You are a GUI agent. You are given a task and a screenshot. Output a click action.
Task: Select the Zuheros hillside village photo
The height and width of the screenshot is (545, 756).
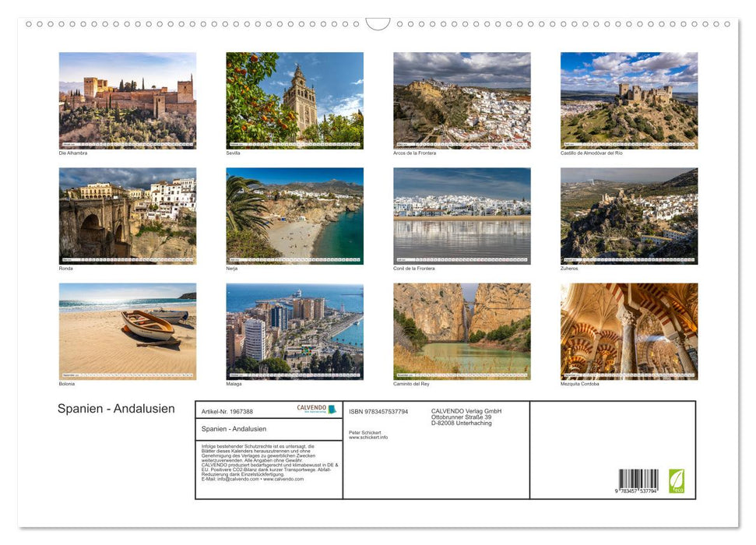tap(629, 216)
